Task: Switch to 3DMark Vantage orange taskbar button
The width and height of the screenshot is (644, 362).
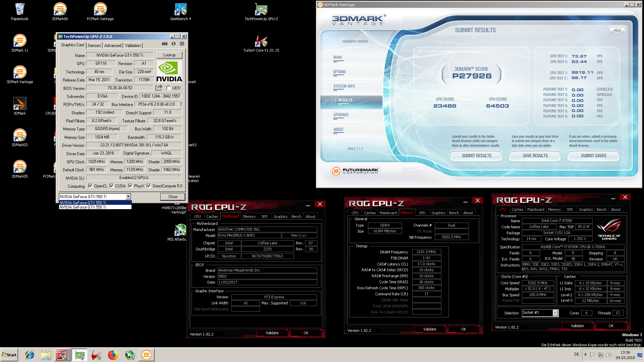Action: (147, 355)
